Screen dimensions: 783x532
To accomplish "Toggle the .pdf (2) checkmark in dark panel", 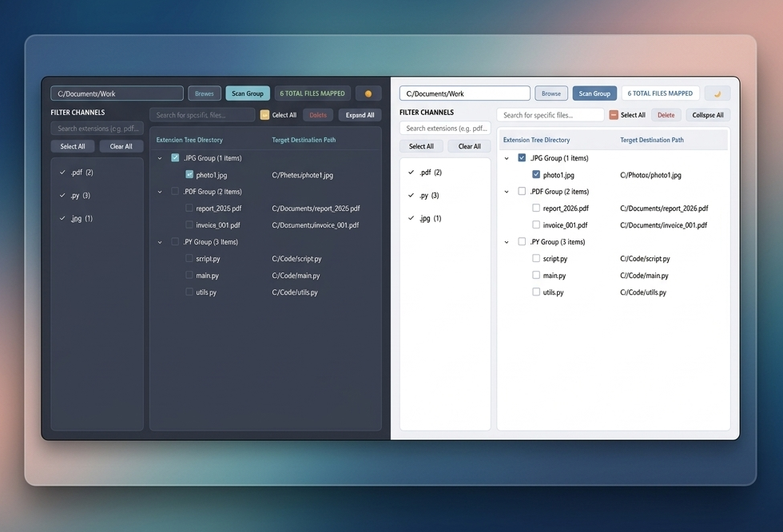I will pyautogui.click(x=62, y=173).
